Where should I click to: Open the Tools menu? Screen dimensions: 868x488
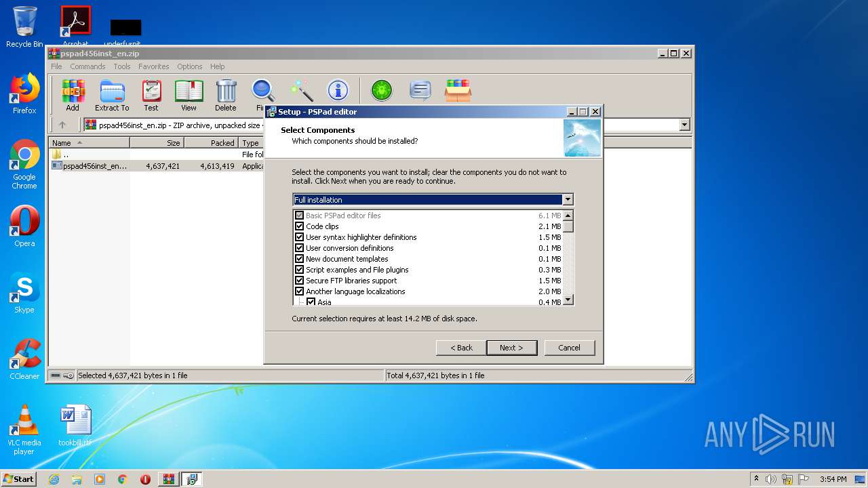click(122, 66)
